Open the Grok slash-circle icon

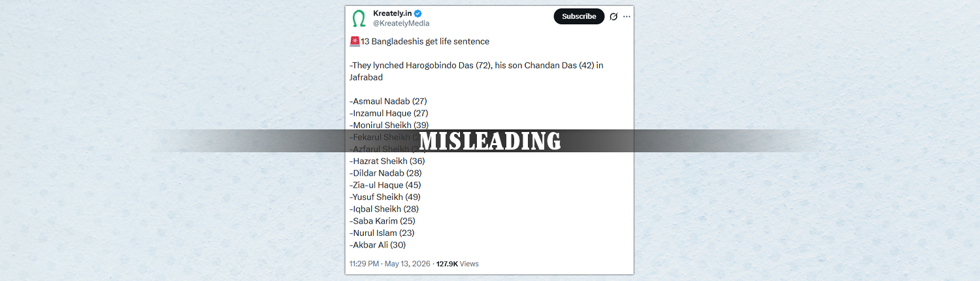click(613, 16)
